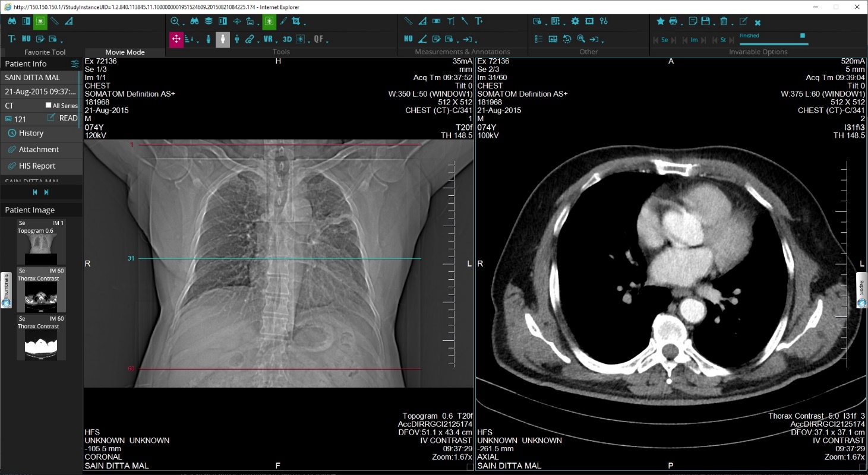
Task: Select the pen draw tool in Tools
Action: (x=283, y=21)
